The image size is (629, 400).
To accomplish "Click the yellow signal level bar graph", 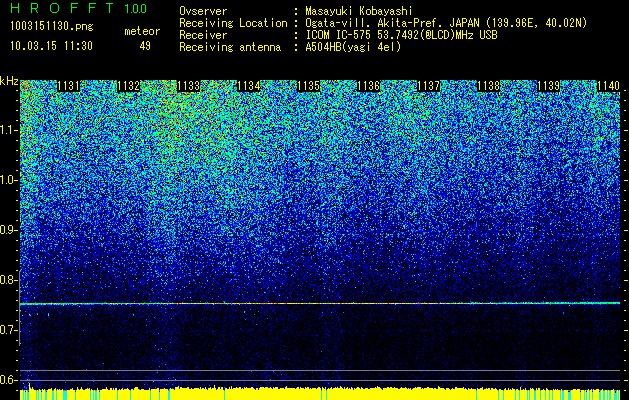I will pos(320,393).
